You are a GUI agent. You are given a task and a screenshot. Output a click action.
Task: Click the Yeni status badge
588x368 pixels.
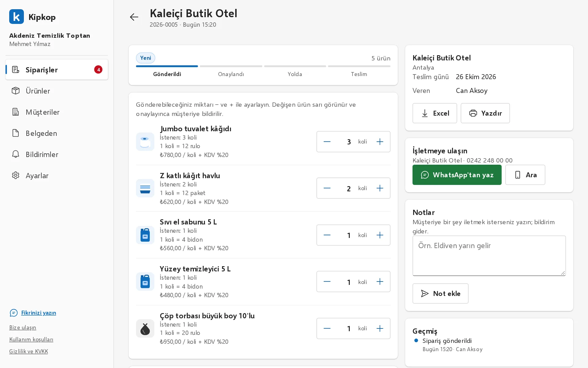(145, 58)
